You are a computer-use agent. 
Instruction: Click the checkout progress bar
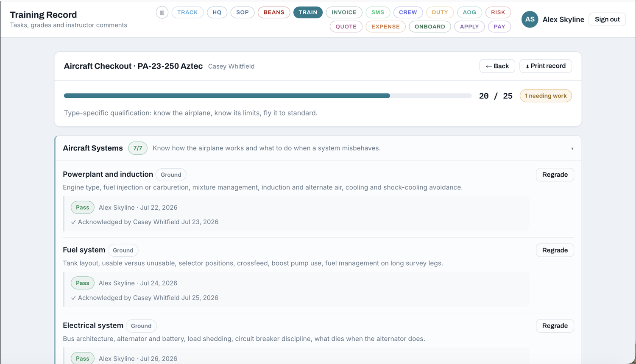pyautogui.click(x=268, y=96)
